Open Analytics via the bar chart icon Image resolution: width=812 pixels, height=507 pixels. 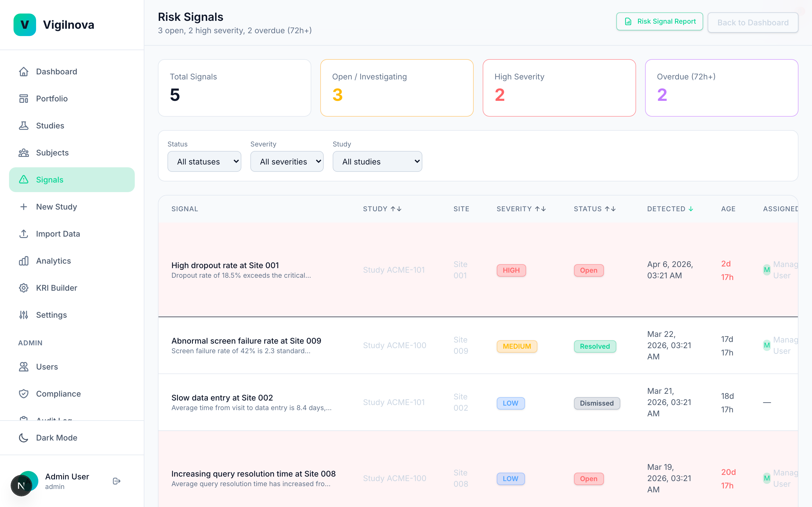tap(24, 261)
